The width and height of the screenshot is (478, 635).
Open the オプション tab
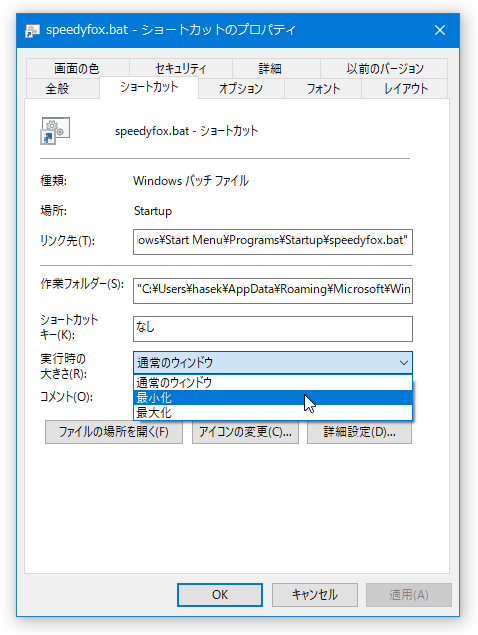(241, 89)
